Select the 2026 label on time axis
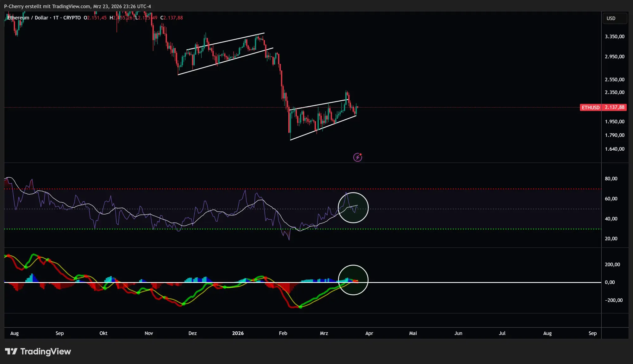 tap(238, 333)
